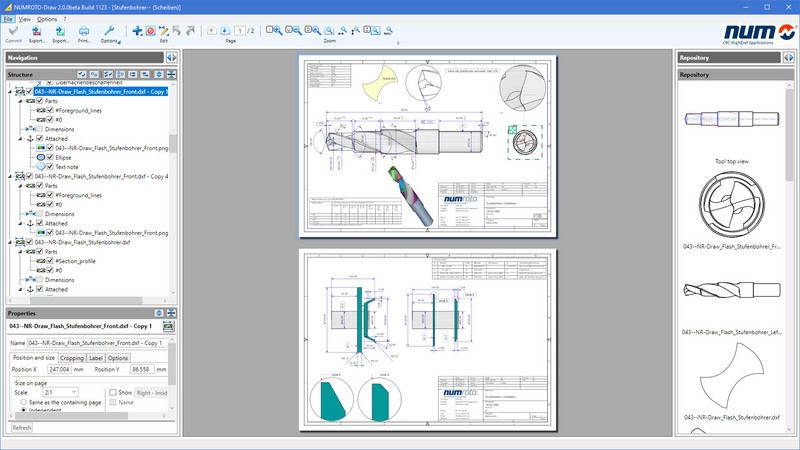Switch to the Label tab
The width and height of the screenshot is (800, 450).
click(95, 358)
